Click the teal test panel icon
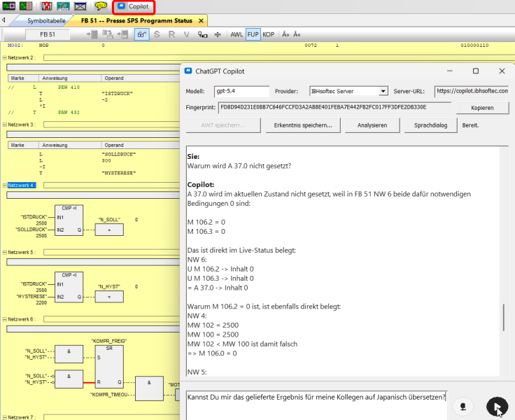 point(63,6)
